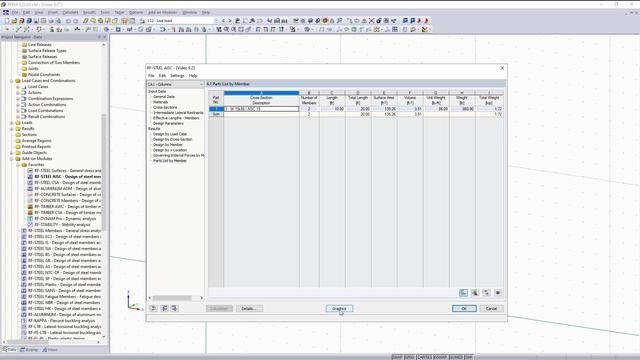This screenshot has height=360, width=640.
Task: Click the Details button
Action: (249, 309)
